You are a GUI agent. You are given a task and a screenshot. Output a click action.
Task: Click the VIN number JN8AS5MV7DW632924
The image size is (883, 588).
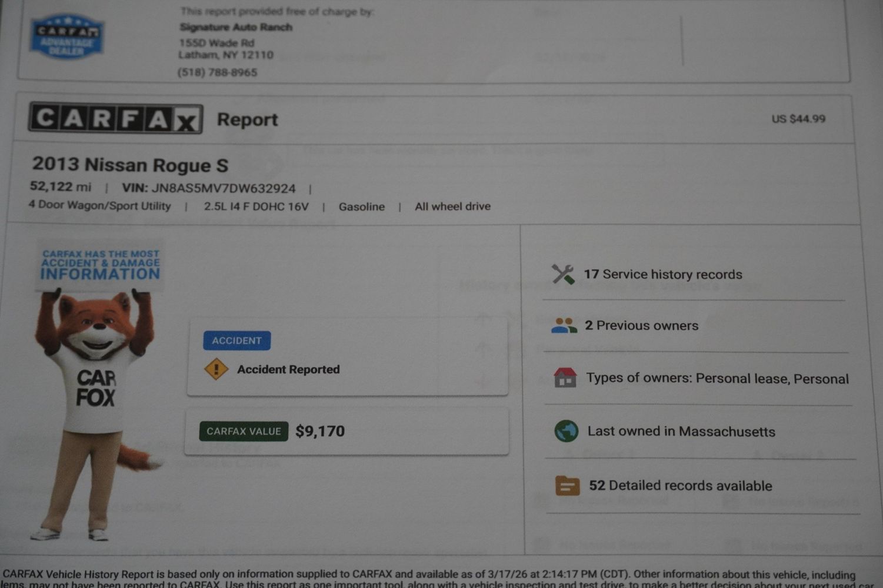[x=223, y=189]
